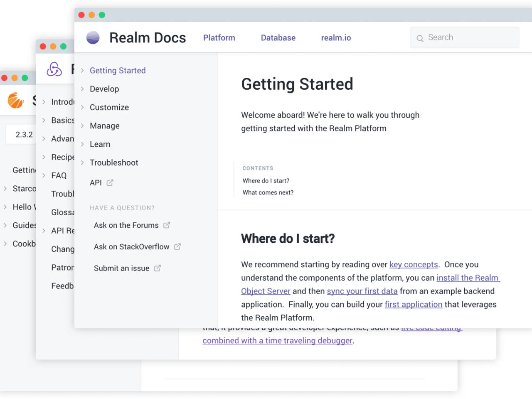Jump to What comes next? in contents

(268, 192)
